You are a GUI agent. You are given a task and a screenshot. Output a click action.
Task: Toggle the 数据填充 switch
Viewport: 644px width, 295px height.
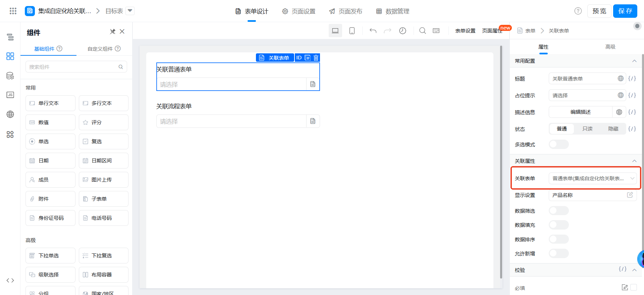pyautogui.click(x=559, y=225)
